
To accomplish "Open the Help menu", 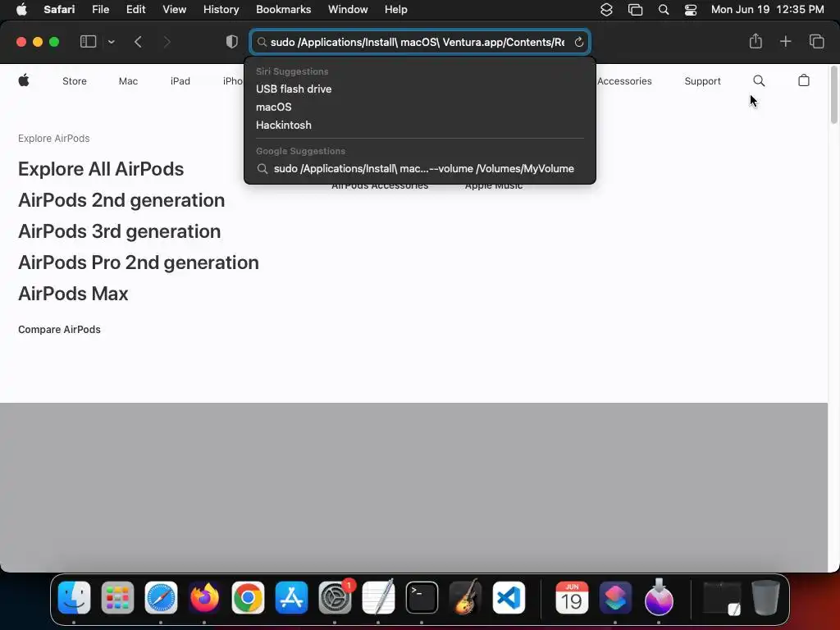I will pyautogui.click(x=396, y=10).
